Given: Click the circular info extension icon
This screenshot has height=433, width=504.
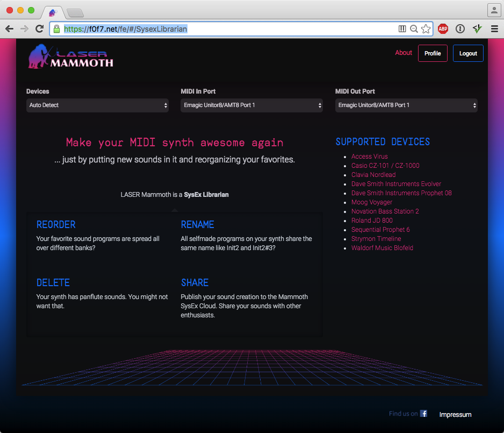Looking at the screenshot, I should pos(460,29).
